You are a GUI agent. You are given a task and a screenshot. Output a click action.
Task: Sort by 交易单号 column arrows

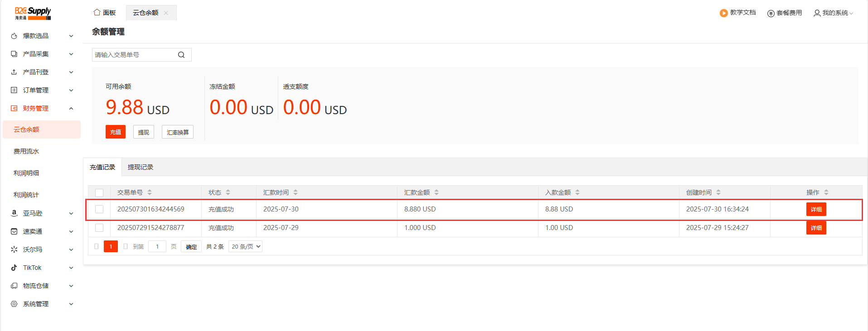pos(150,192)
